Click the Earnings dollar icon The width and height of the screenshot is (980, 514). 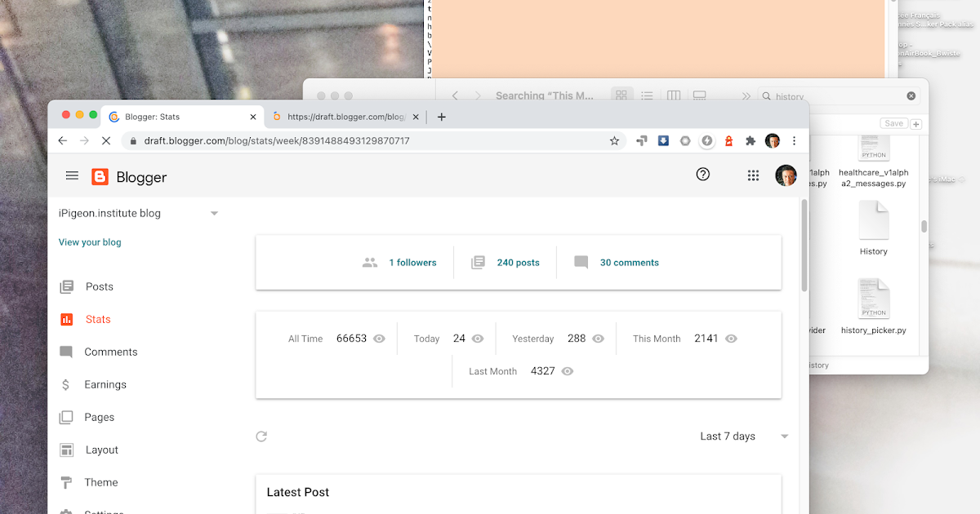coord(65,384)
